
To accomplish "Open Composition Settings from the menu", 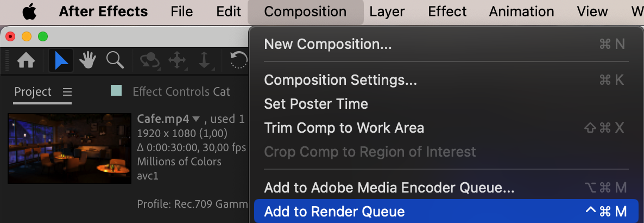I will (x=340, y=80).
